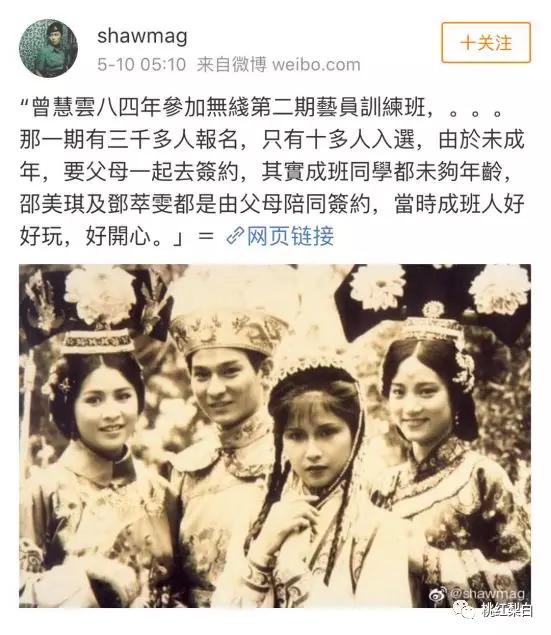Click the chain link icon before 网页链接
The image size is (551, 635).
(x=235, y=236)
